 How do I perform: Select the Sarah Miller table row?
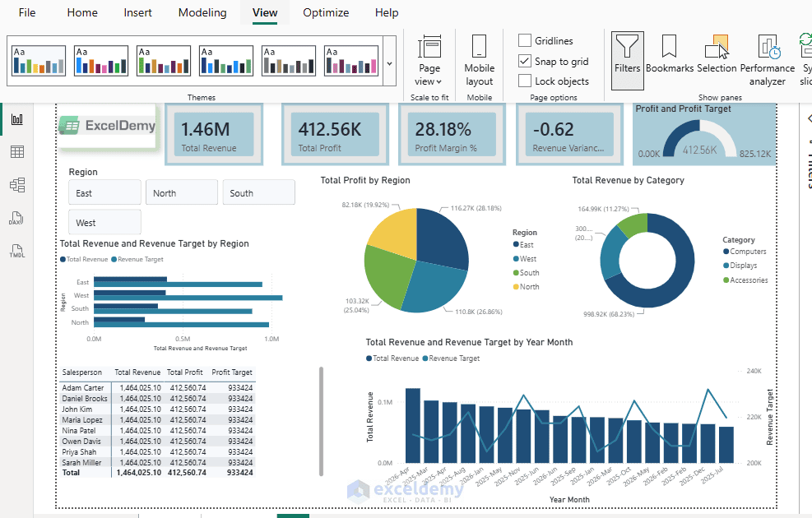[x=157, y=463]
